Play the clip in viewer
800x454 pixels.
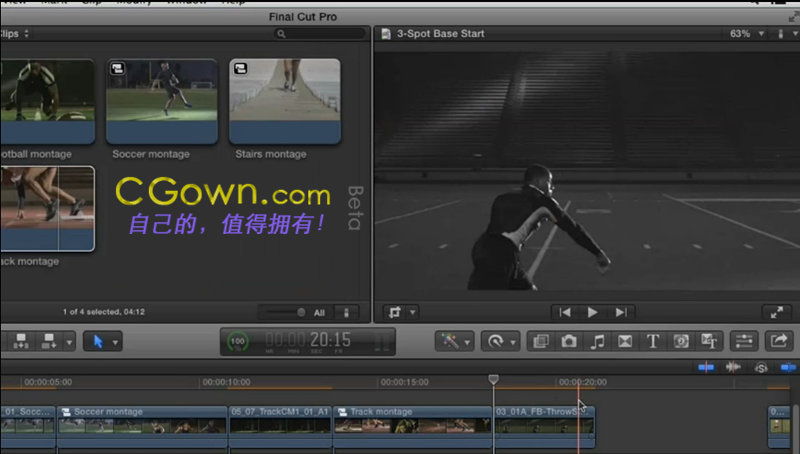[592, 312]
